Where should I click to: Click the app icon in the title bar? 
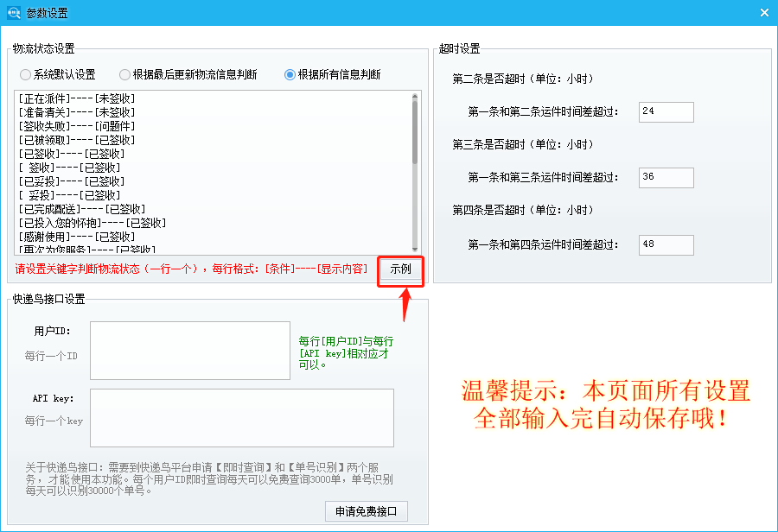pyautogui.click(x=13, y=13)
